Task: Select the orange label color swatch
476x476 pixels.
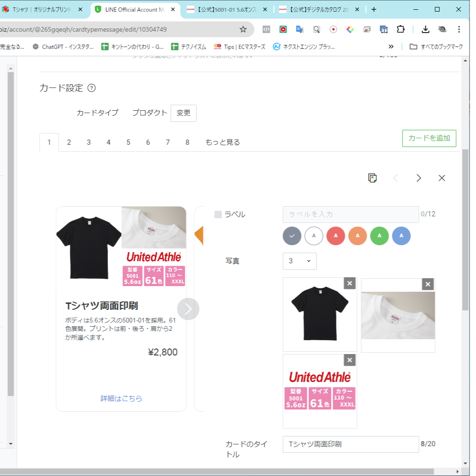Action: pyautogui.click(x=358, y=235)
